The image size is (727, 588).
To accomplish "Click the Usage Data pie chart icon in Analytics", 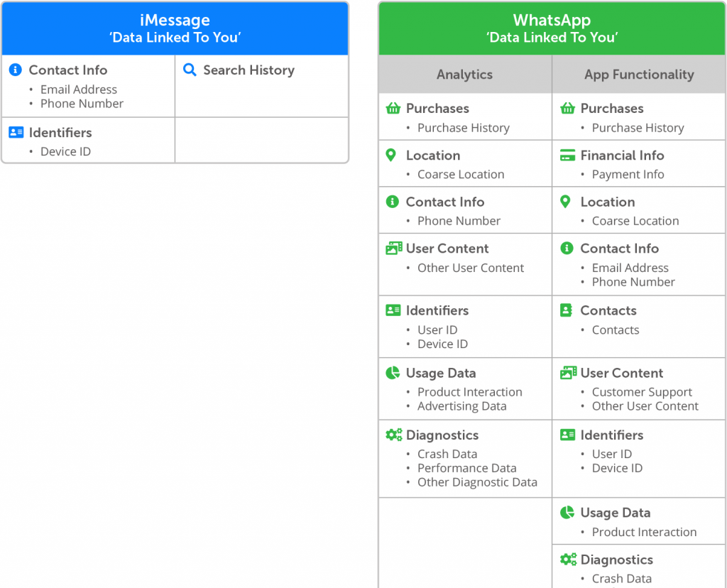I will click(393, 372).
